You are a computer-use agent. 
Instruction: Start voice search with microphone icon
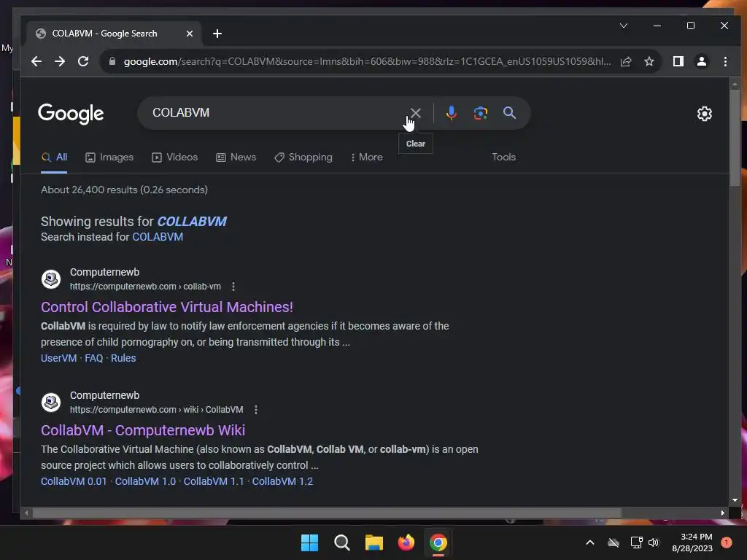[x=451, y=113]
